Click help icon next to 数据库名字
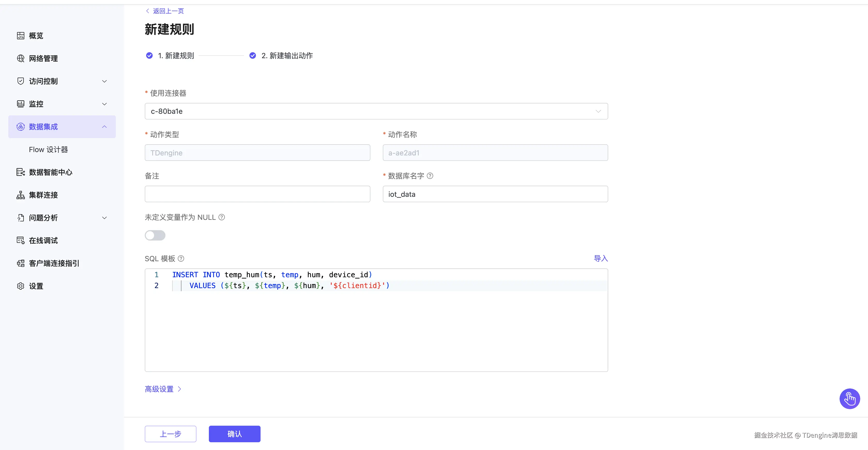The height and width of the screenshot is (450, 868). pos(430,176)
